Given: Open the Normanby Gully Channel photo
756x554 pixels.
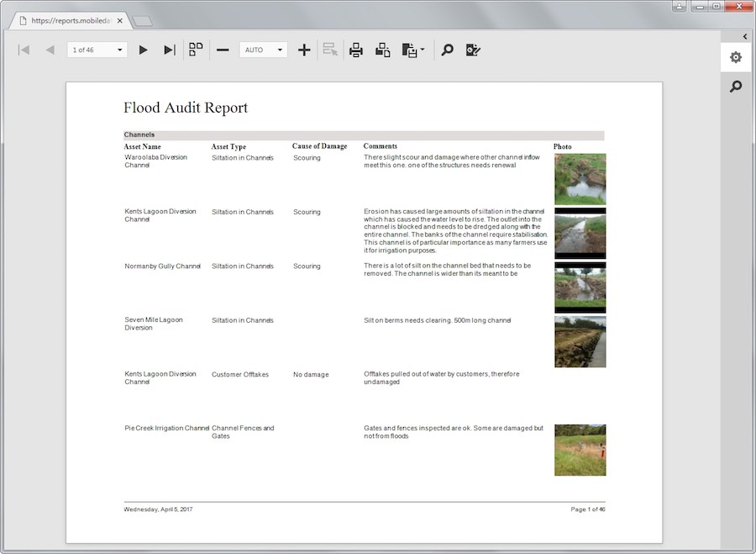Looking at the screenshot, I should (580, 288).
